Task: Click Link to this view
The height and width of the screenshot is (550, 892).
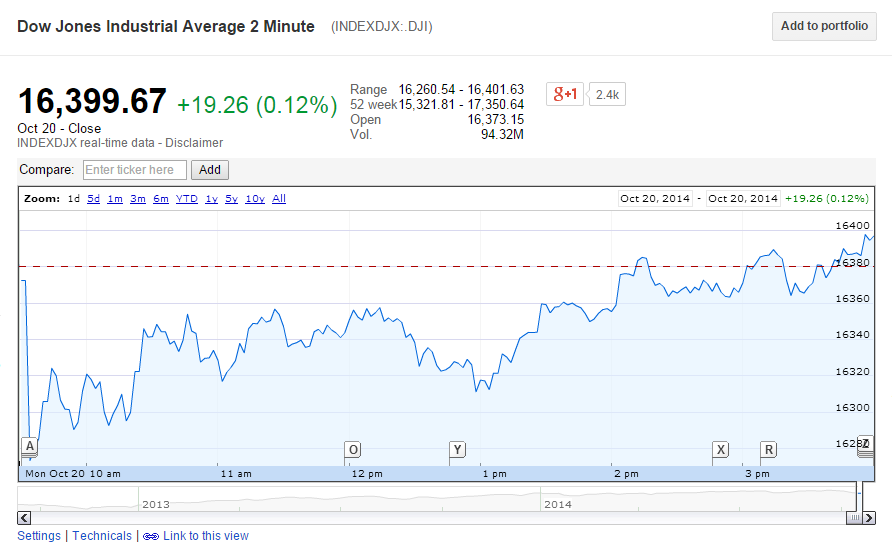Action: [x=206, y=536]
